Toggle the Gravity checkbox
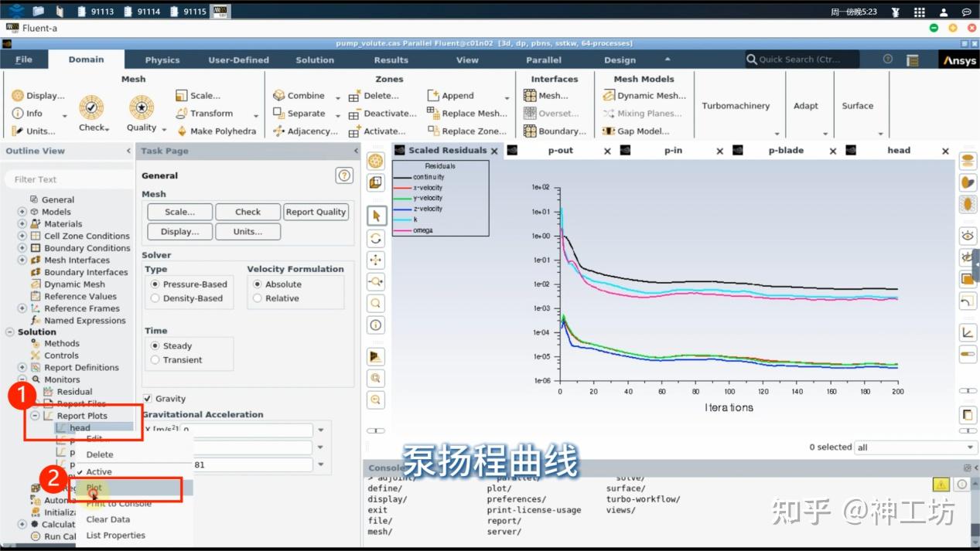980x551 pixels. (148, 399)
